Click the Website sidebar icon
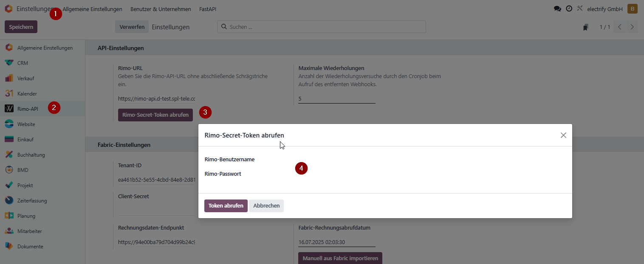644x264 pixels. coord(9,124)
